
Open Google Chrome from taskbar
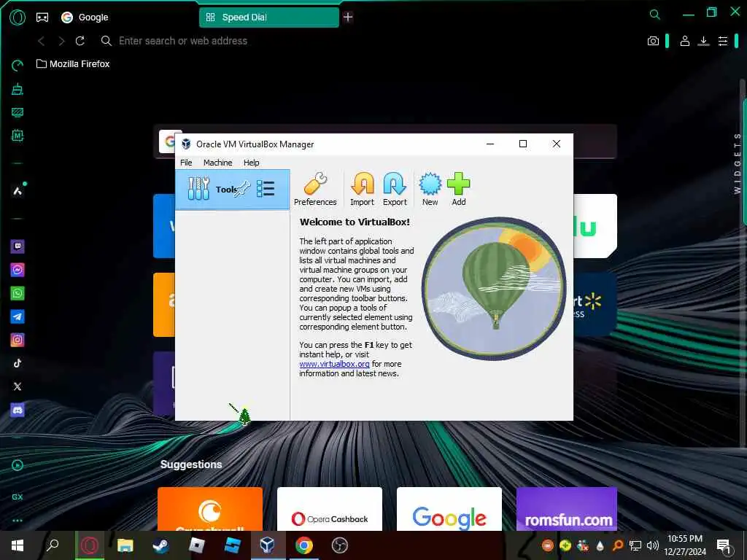pos(303,545)
